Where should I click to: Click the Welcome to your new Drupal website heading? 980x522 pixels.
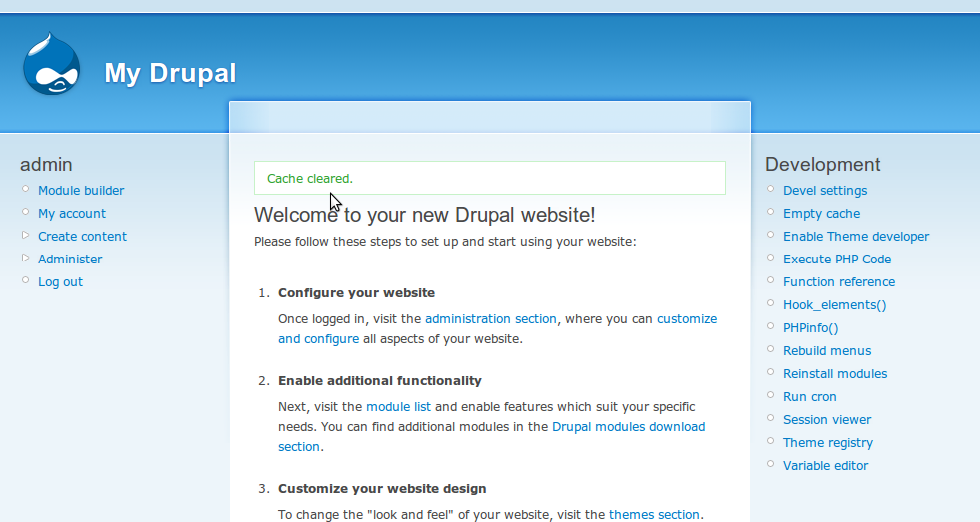pos(424,215)
